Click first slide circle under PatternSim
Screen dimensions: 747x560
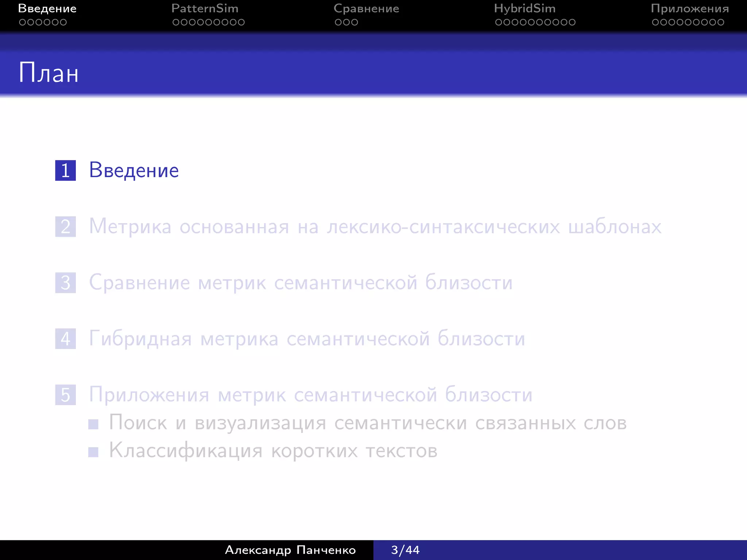tap(176, 22)
